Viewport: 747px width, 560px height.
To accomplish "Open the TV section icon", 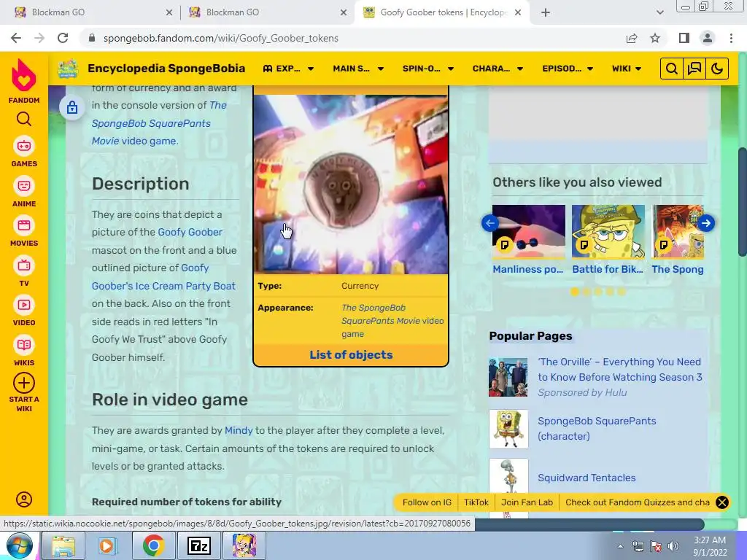I will [24, 265].
